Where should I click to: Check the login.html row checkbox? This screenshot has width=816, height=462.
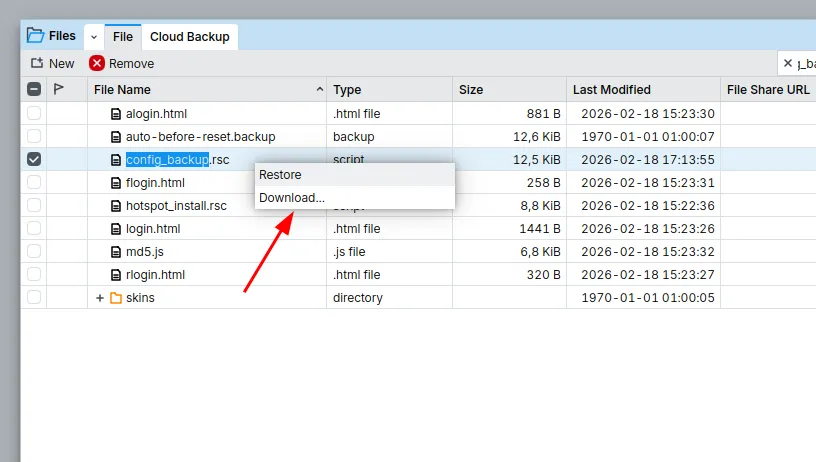click(34, 229)
